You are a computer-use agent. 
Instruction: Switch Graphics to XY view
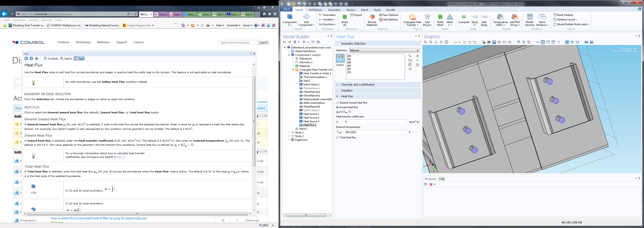click(465, 42)
